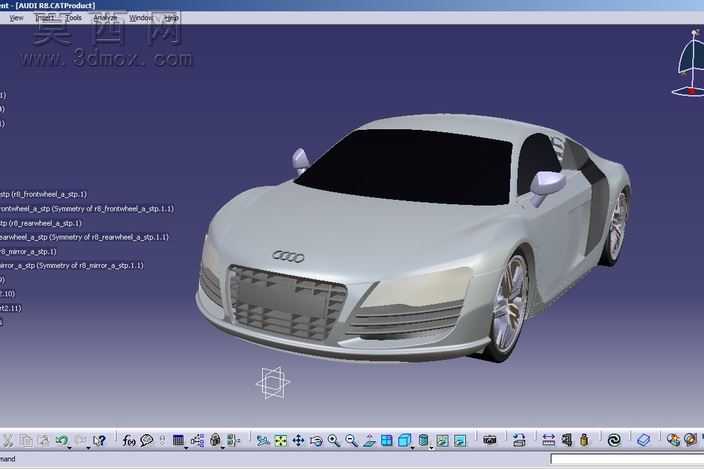The height and width of the screenshot is (469, 704).
Task: Open the Formula f(x) editor
Action: tap(129, 441)
